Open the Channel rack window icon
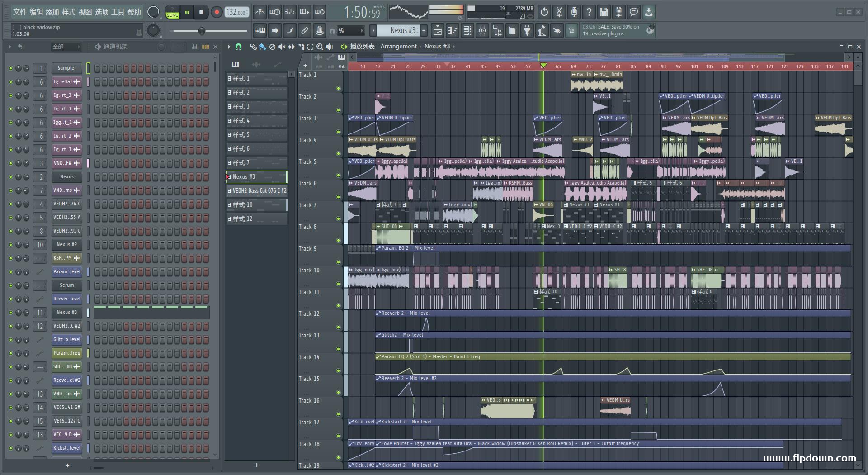The height and width of the screenshot is (475, 868). pyautogui.click(x=467, y=31)
